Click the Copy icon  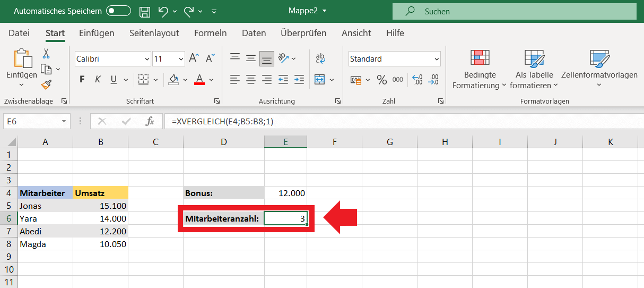46,69
